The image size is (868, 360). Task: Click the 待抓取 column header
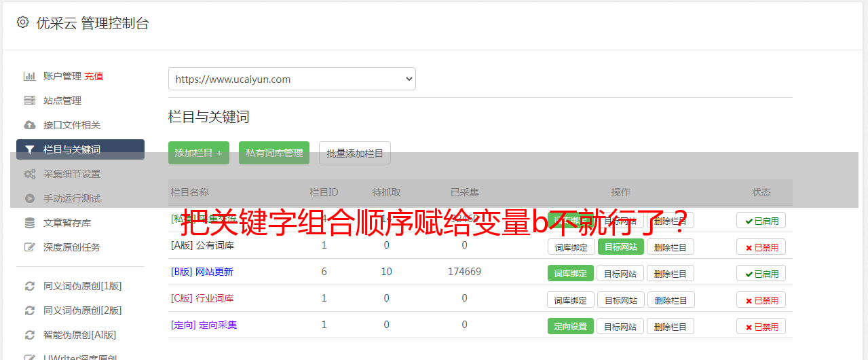[x=387, y=192]
